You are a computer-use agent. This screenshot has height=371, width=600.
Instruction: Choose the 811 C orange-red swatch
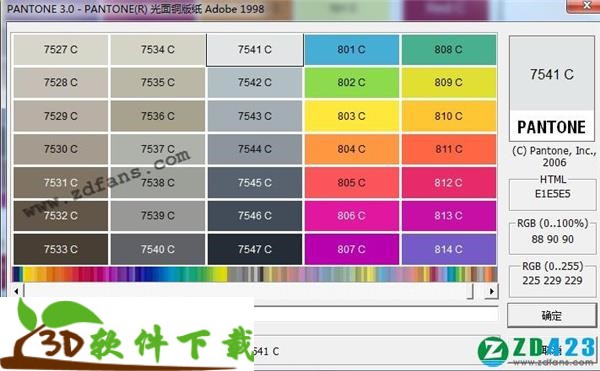(449, 149)
